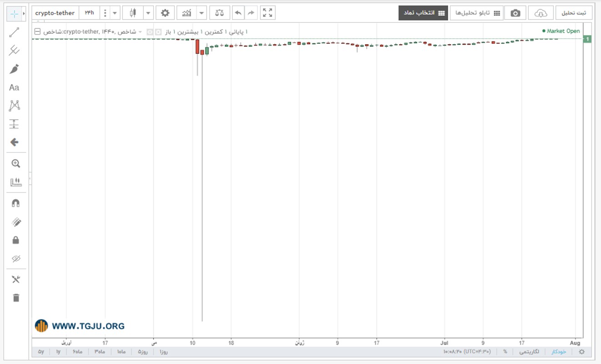Image resolution: width=601 pixels, height=364 pixels.
Task: Choose the pitchfork drawing tool
Action: pos(14,51)
